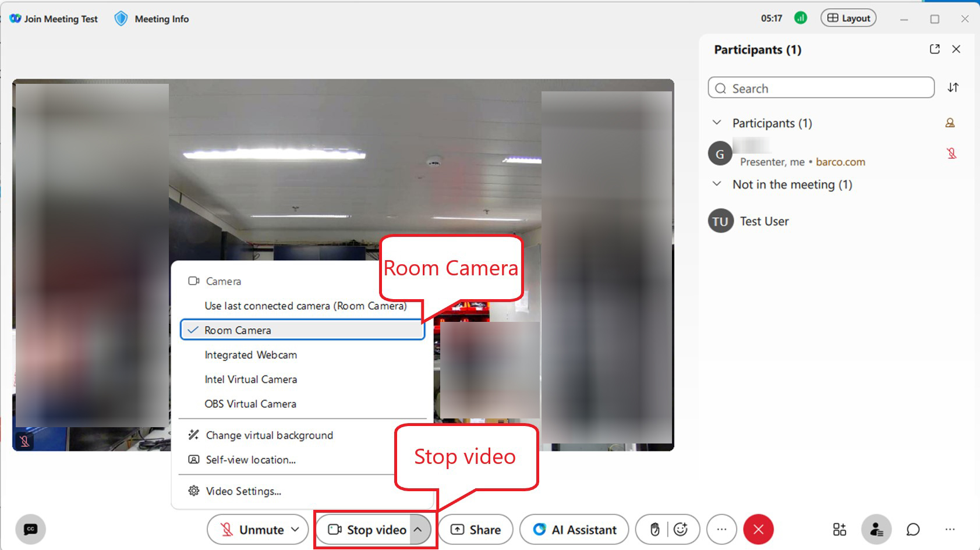This screenshot has width=980, height=550.
Task: Click the Webex logo in the title bar
Action: pos(15,19)
